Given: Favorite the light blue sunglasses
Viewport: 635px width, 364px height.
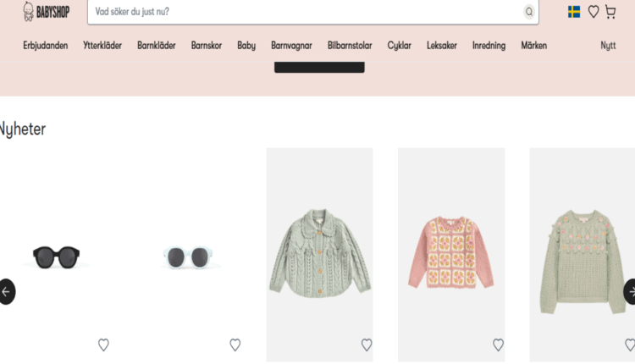Looking at the screenshot, I should pos(235,345).
